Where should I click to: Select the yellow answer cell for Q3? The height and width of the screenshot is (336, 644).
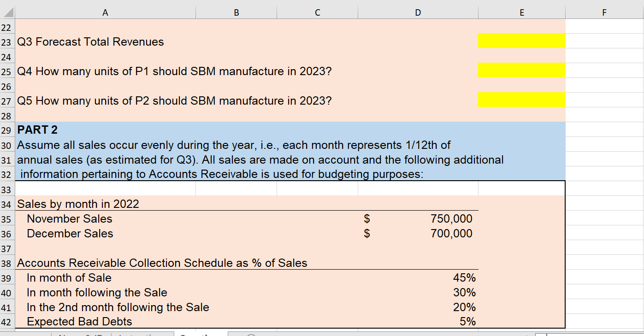click(521, 41)
